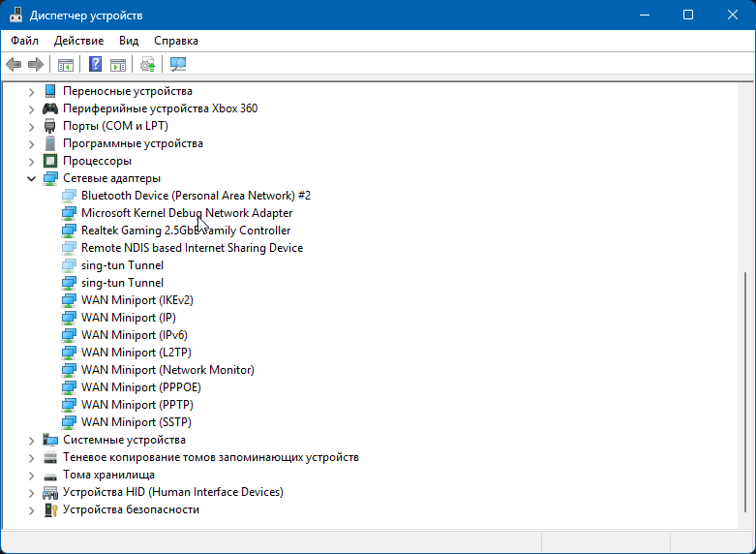756x554 pixels.
Task: Select Microsoft Kernel Debug Network Adapter
Action: point(187,213)
